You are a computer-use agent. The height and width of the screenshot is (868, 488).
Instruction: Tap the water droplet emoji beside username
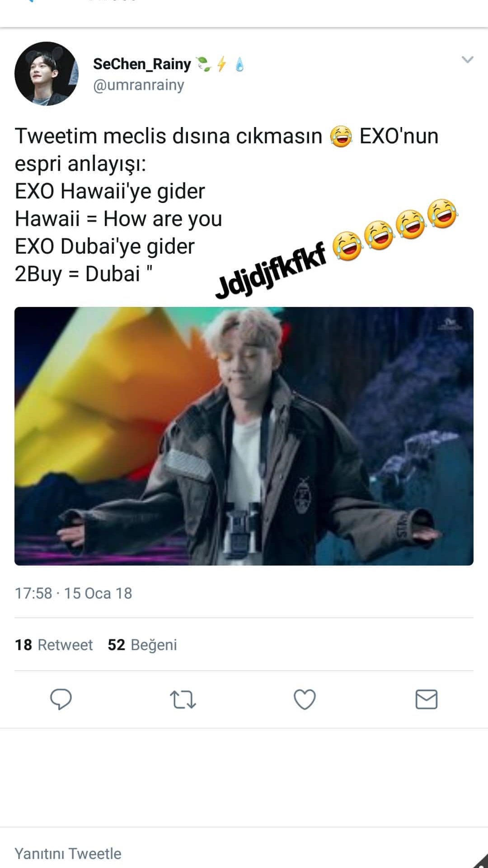point(239,64)
